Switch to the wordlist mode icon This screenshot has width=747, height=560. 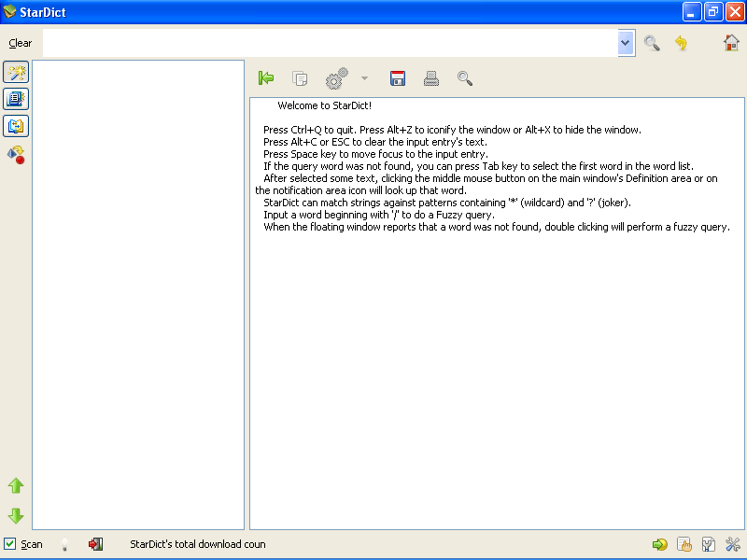(15, 99)
